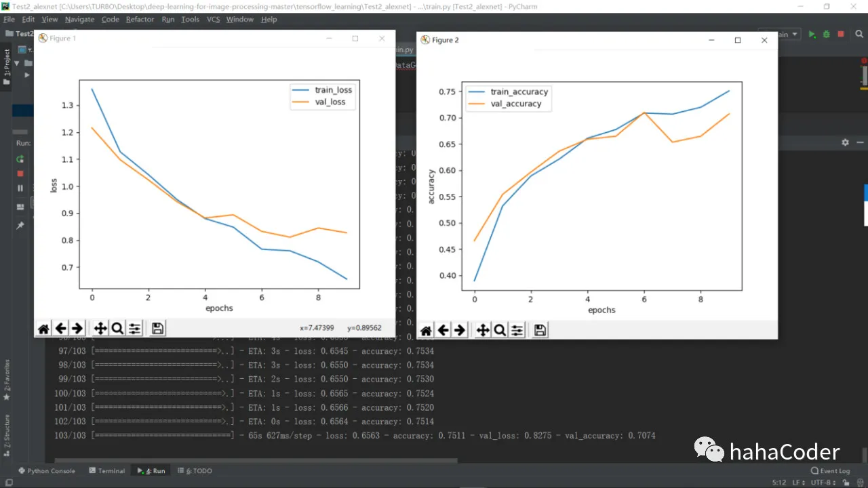This screenshot has height=488, width=868.
Task: Open the 2: Favorites side panel
Action: tap(7, 380)
